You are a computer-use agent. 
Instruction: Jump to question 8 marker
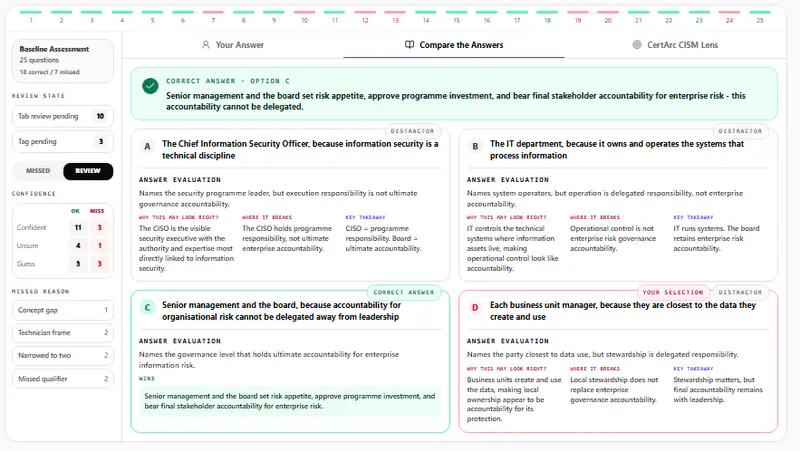243,16
